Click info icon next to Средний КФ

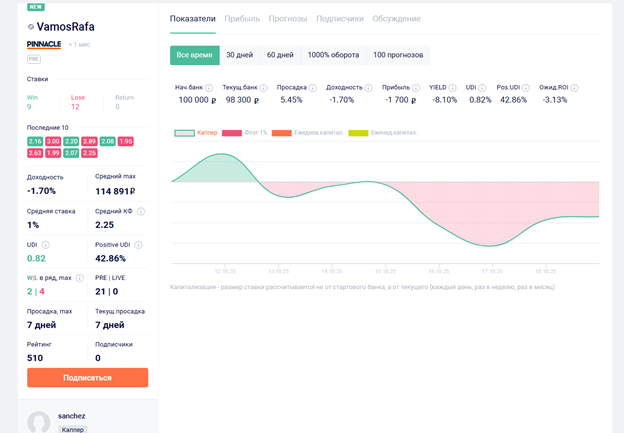pos(140,212)
